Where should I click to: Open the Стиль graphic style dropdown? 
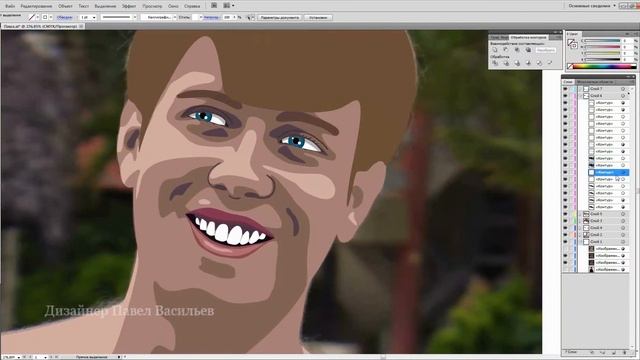pyautogui.click(x=200, y=17)
